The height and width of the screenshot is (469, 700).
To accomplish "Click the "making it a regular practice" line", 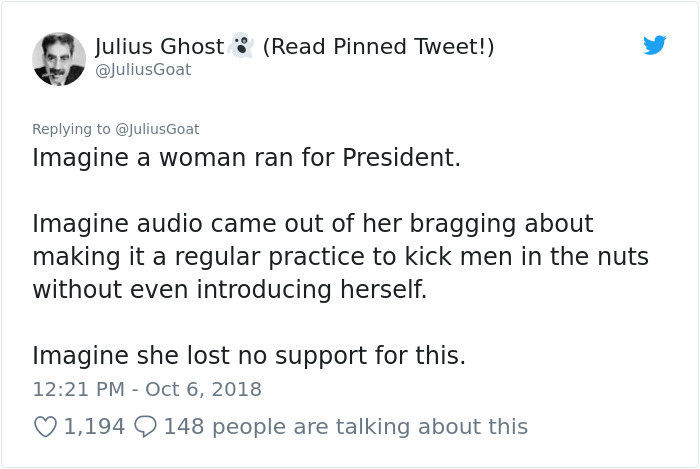I will [340, 257].
